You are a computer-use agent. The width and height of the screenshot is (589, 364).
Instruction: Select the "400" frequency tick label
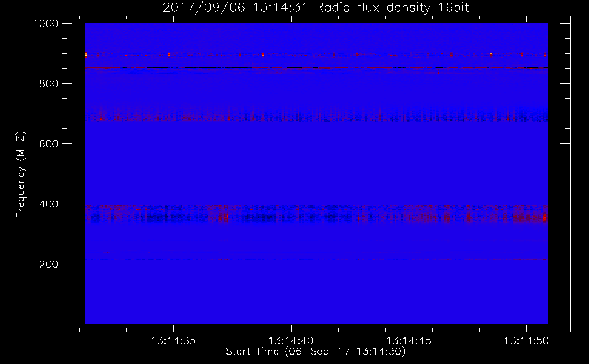pos(49,204)
